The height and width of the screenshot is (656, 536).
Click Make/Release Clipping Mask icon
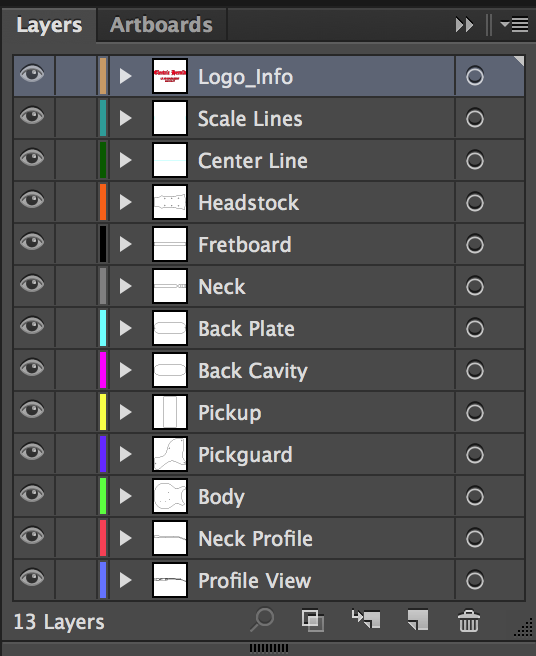click(x=313, y=620)
